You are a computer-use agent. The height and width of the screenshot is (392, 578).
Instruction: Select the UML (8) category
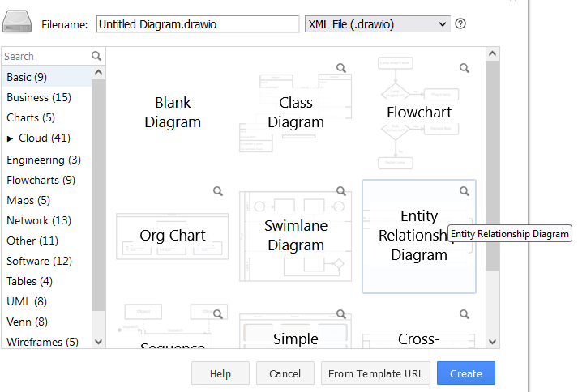[46, 302]
